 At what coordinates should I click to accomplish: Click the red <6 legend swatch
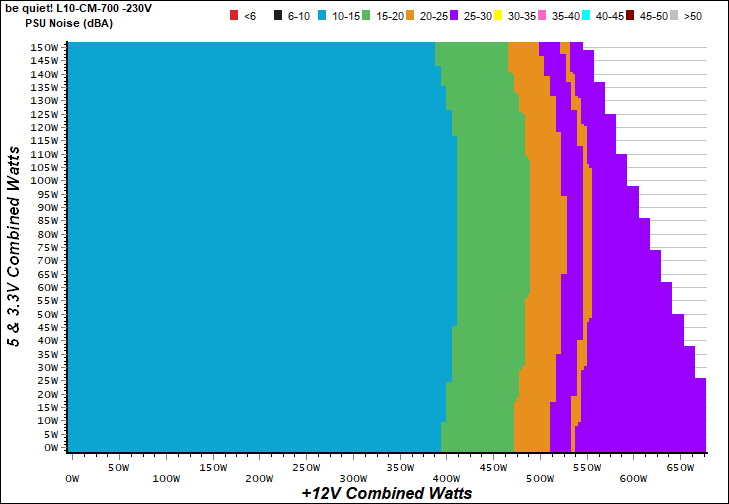pos(234,16)
